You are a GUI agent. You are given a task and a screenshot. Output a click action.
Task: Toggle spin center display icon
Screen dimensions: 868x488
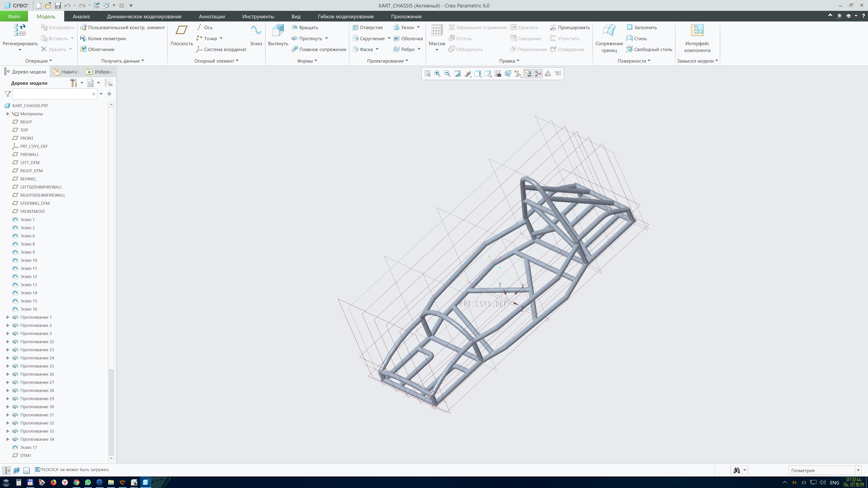538,73
